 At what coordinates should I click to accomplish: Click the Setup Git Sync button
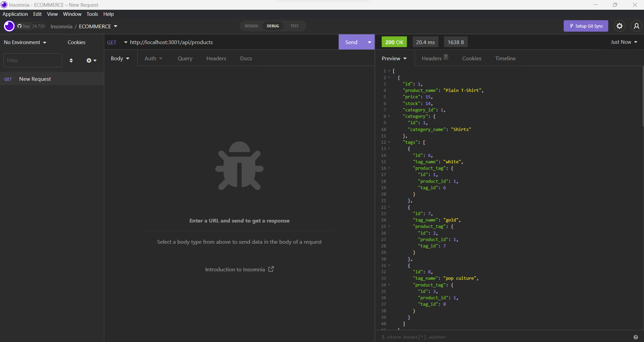pos(585,26)
